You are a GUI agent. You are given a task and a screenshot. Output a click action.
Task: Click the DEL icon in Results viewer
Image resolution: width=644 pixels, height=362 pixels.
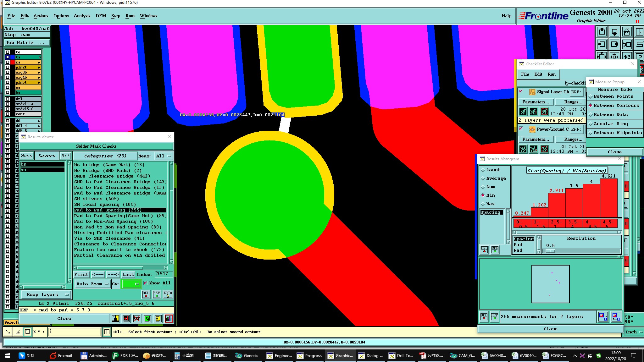click(x=146, y=294)
